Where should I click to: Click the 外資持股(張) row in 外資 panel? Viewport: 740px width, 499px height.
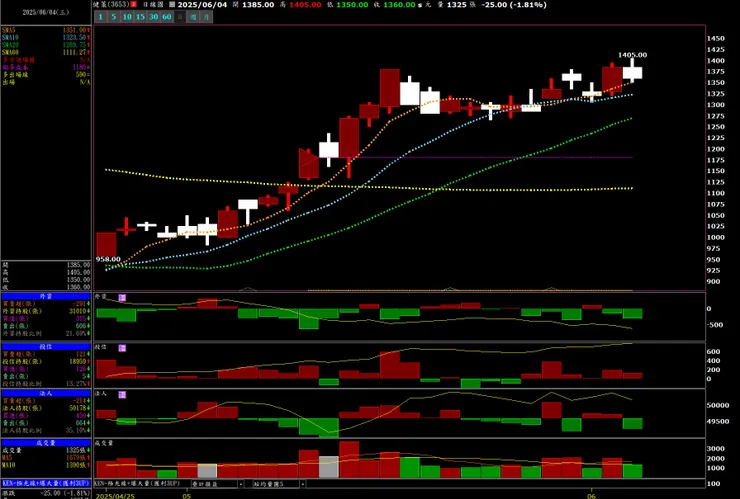point(46,312)
